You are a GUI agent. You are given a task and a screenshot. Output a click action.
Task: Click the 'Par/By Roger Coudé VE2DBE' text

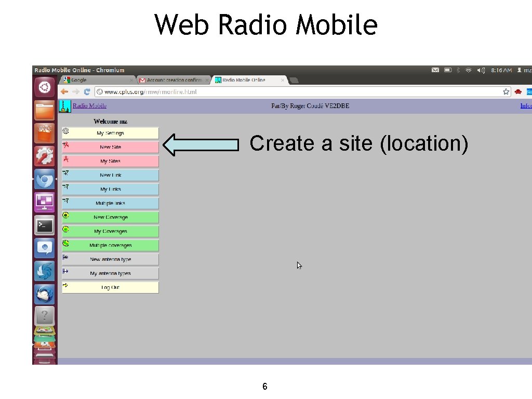pos(310,106)
